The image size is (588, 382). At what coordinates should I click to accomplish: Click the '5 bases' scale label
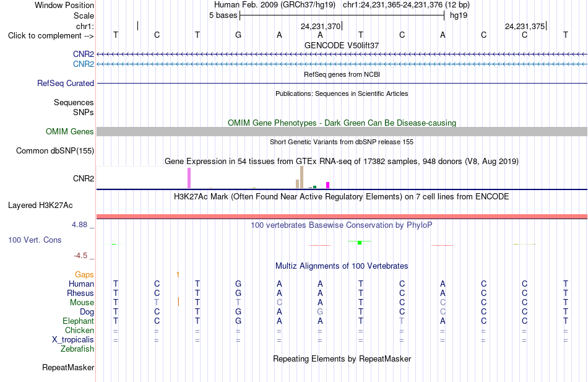point(223,15)
